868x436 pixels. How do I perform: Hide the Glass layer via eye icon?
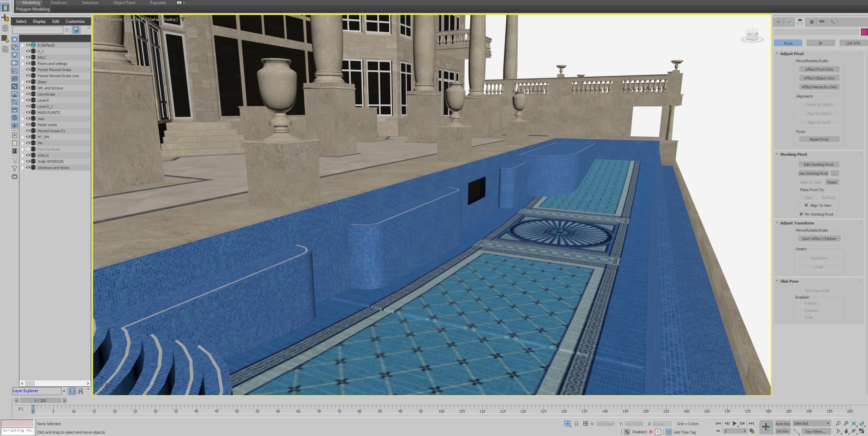tap(28, 82)
